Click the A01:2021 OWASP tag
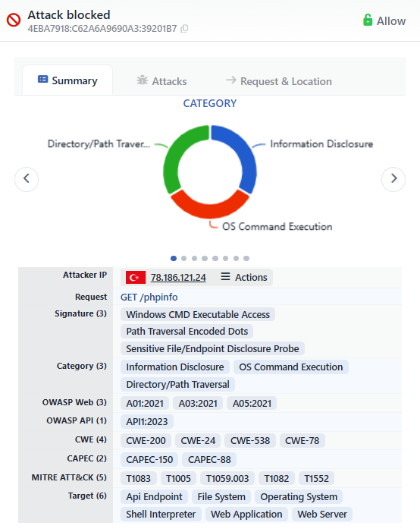The image size is (420, 532). coord(145,404)
